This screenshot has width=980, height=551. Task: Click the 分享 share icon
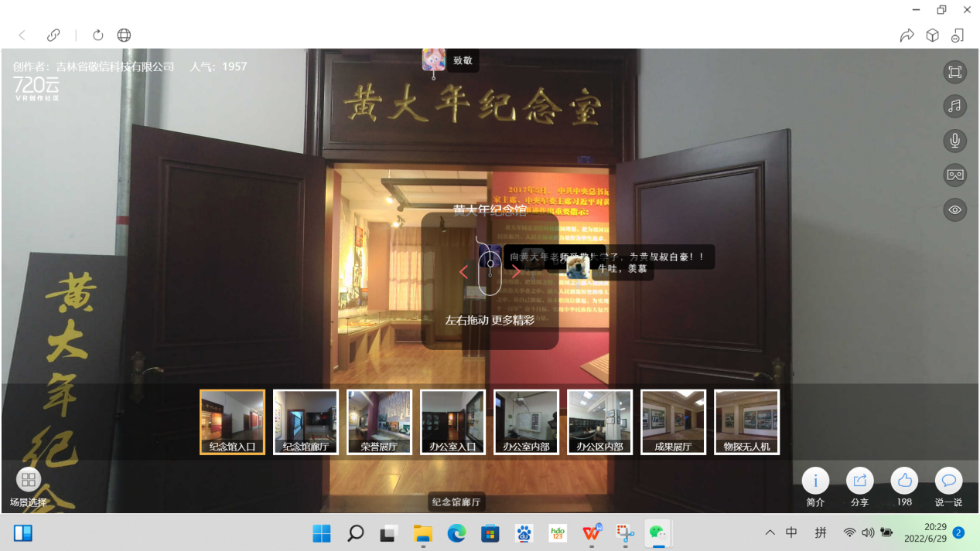(x=859, y=481)
